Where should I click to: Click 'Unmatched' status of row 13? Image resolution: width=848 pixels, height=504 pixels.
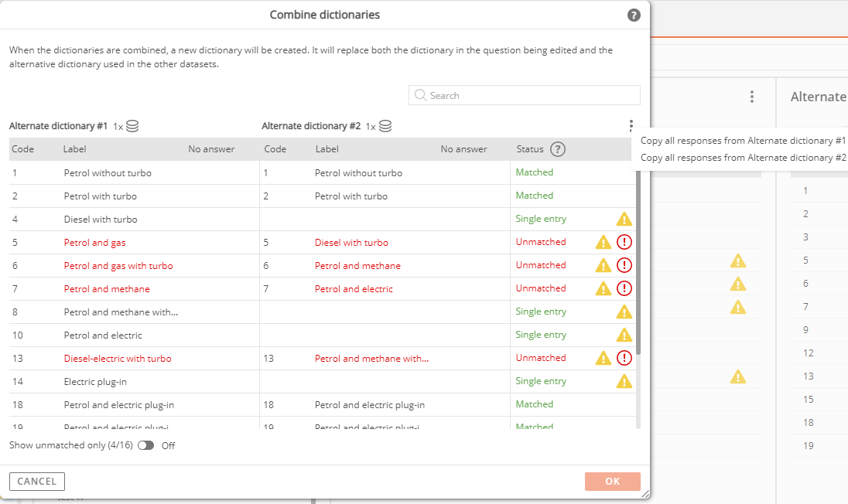541,358
